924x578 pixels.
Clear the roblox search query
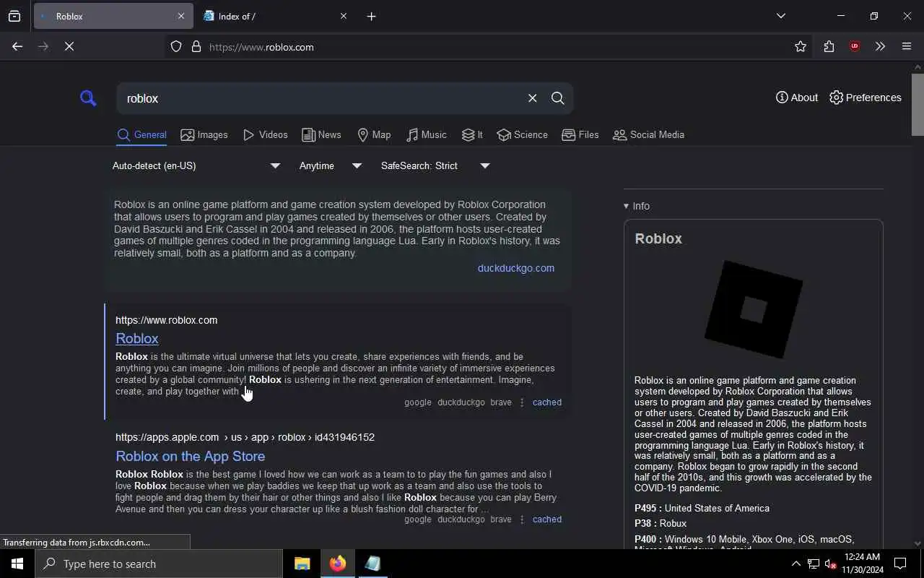pyautogui.click(x=532, y=98)
